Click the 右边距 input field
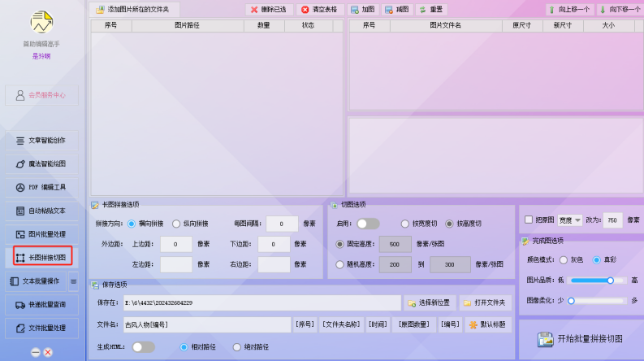 click(x=274, y=264)
